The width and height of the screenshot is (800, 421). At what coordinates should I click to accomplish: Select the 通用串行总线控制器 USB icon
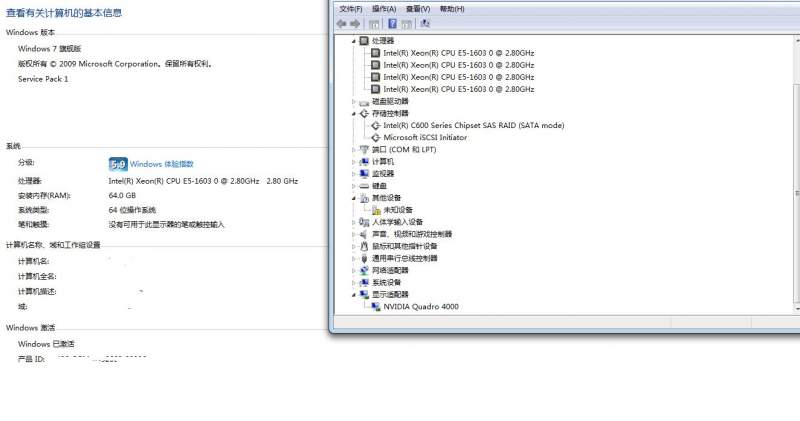(364, 259)
